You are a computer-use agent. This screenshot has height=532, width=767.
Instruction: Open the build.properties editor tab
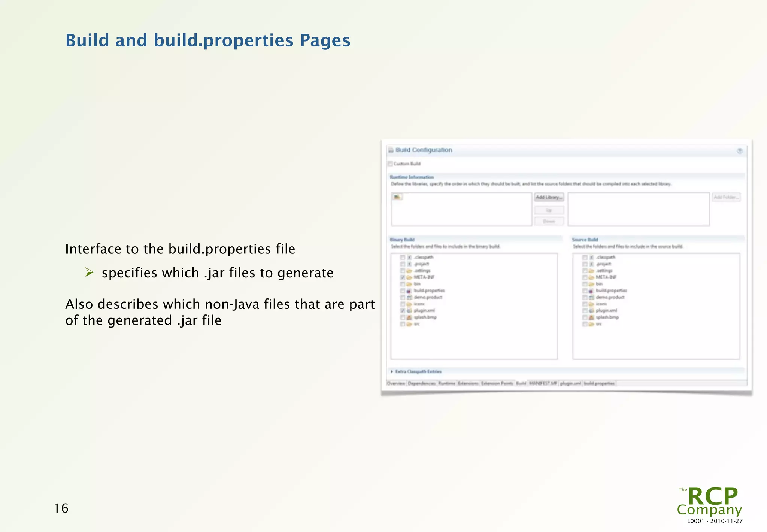(599, 383)
